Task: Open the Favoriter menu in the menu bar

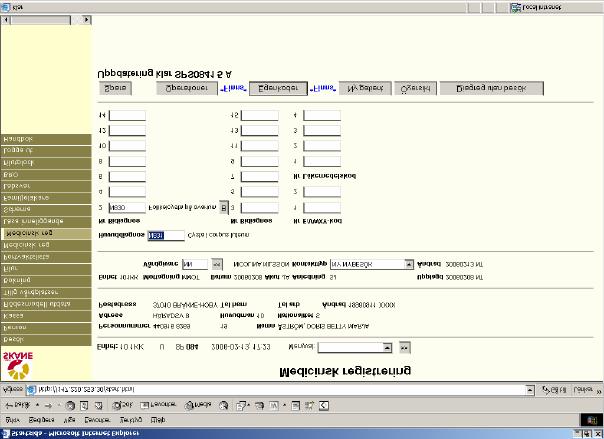Action: tap(97, 420)
